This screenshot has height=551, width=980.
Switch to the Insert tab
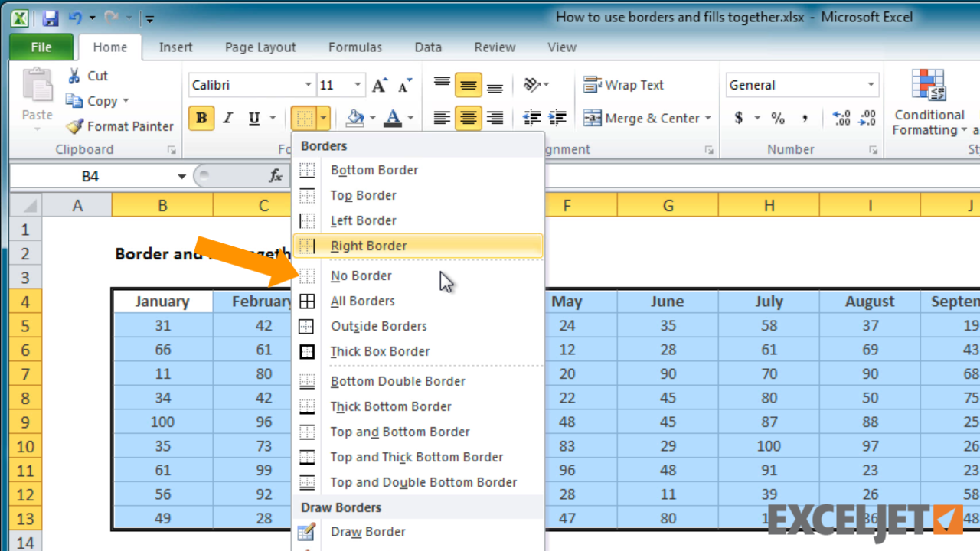tap(175, 47)
